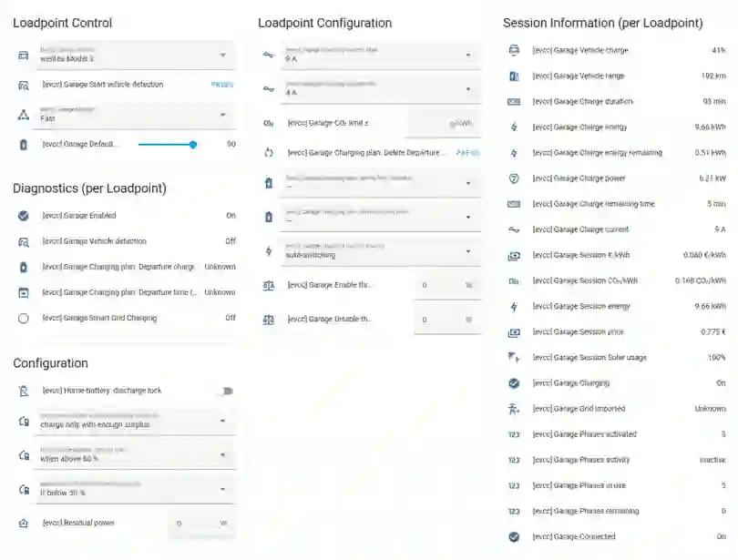Click the Garage Charge power icon
The width and height of the screenshot is (738, 560).
pyautogui.click(x=514, y=178)
